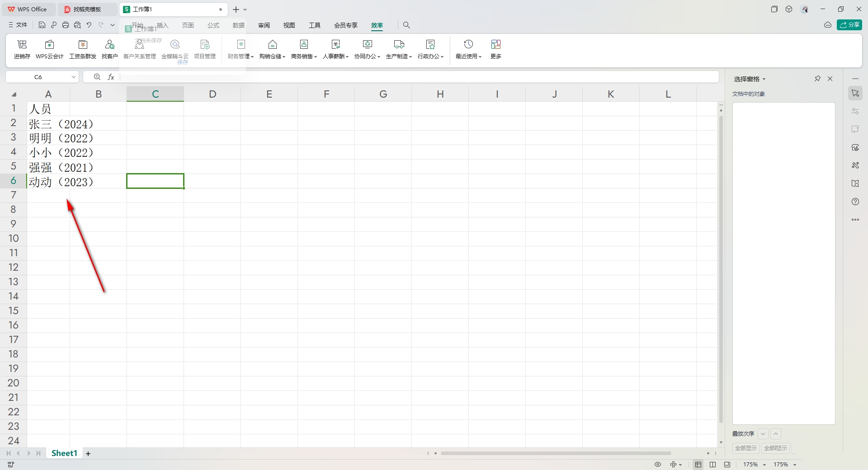Move object up in 叠放次序
The width and height of the screenshot is (868, 470).
(776, 434)
